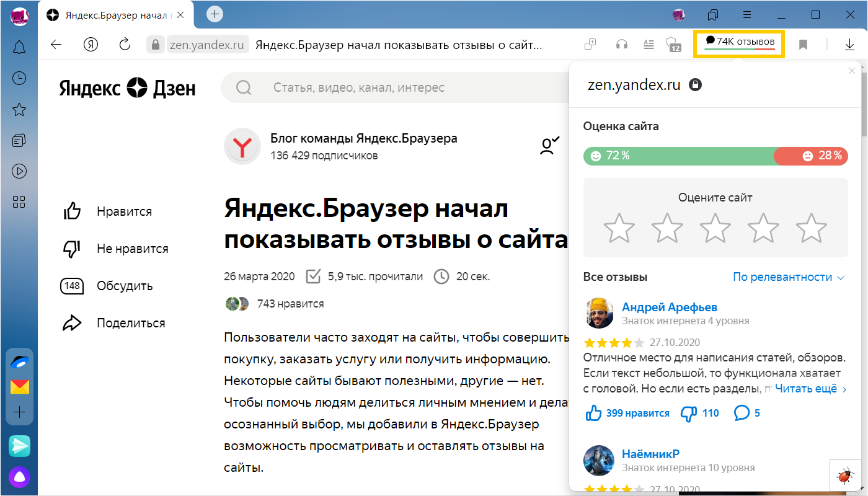
Task: Open collections icon in sidebar
Action: [19, 140]
